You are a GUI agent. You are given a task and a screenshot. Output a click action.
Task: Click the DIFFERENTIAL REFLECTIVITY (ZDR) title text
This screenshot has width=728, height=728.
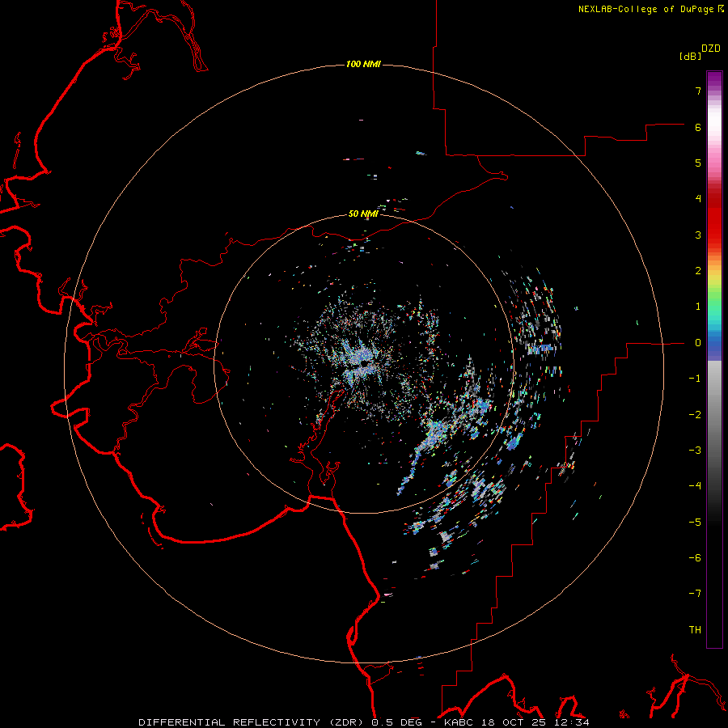pos(252,722)
